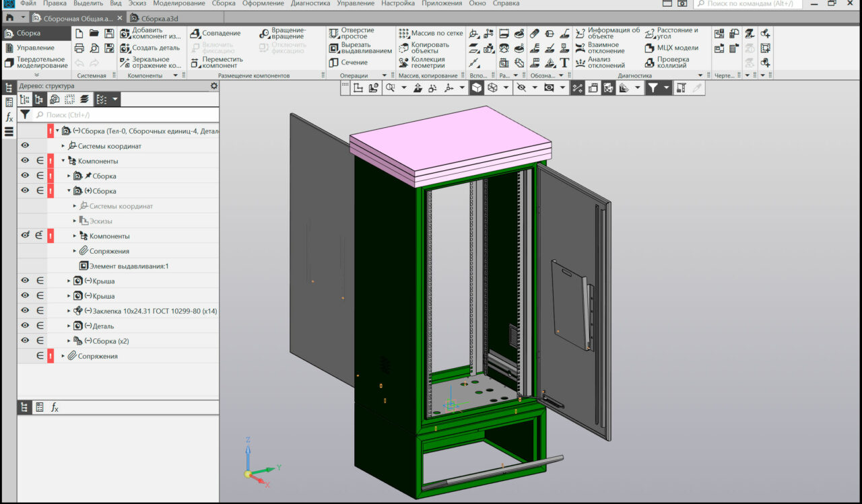The image size is (862, 504).
Task: Toggle eye visibility for Заклепка 10x24.31 row
Action: click(x=25, y=310)
